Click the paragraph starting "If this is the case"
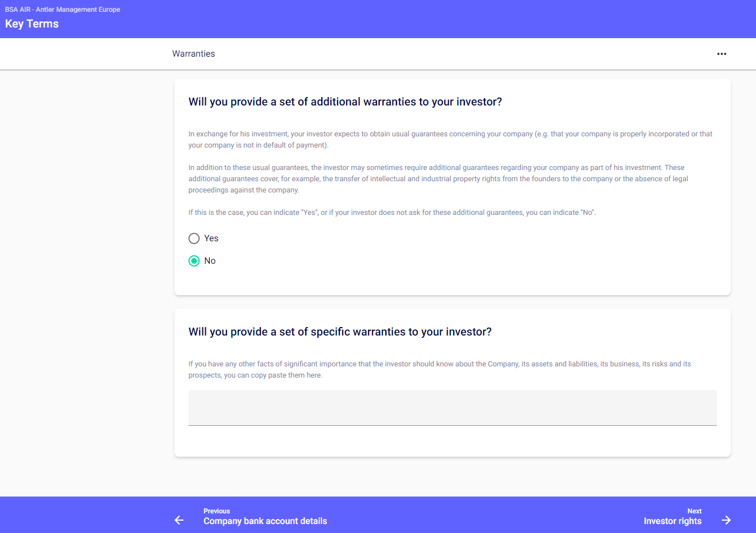Image resolution: width=756 pixels, height=533 pixels. tap(392, 213)
